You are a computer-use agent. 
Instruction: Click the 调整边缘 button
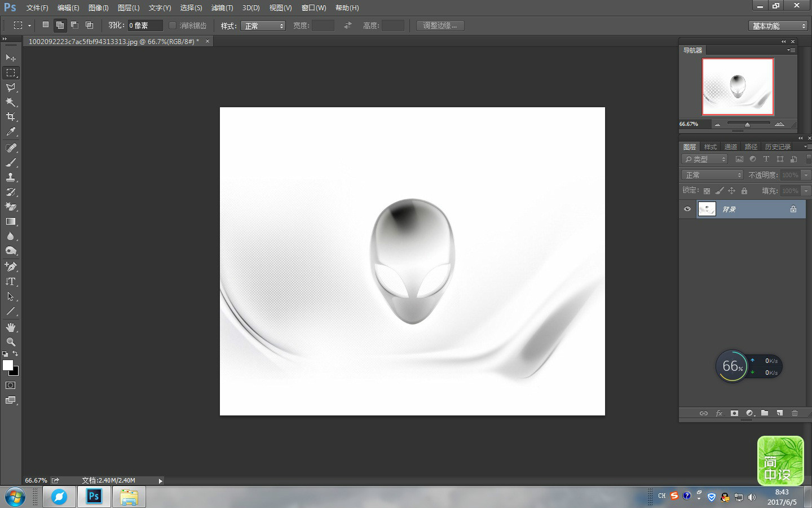click(440, 25)
